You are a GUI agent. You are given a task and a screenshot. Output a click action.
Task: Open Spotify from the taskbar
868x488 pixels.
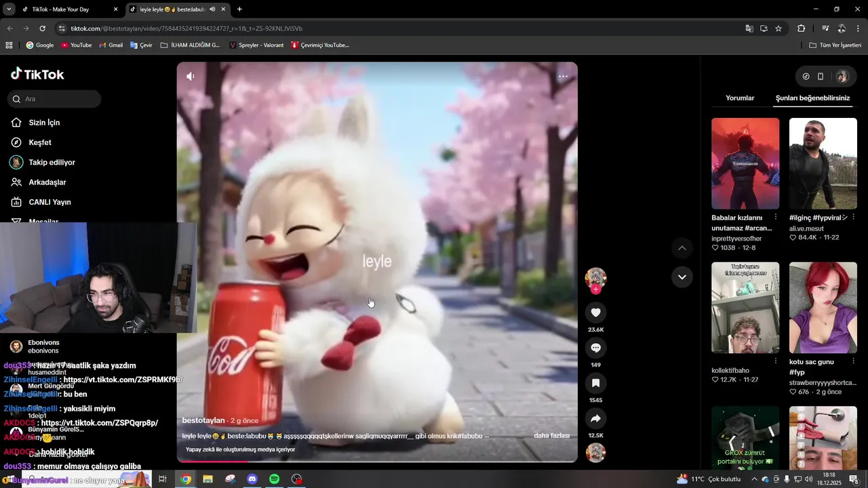[x=274, y=479]
